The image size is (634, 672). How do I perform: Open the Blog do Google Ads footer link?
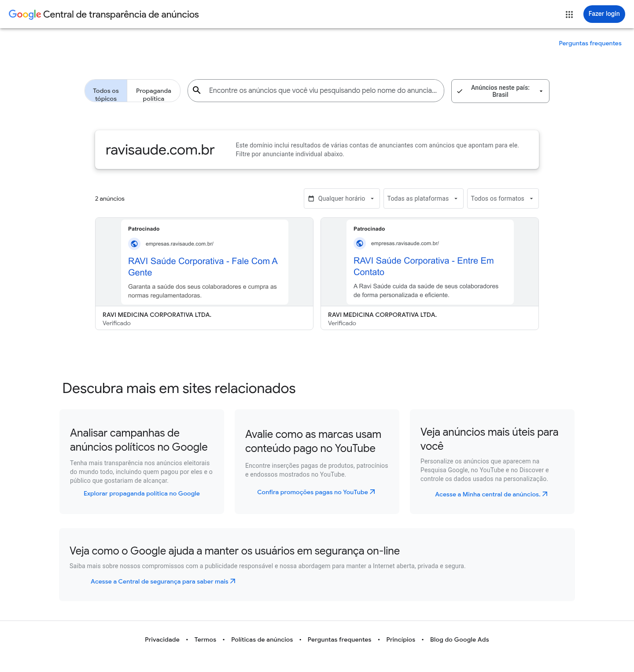point(460,639)
